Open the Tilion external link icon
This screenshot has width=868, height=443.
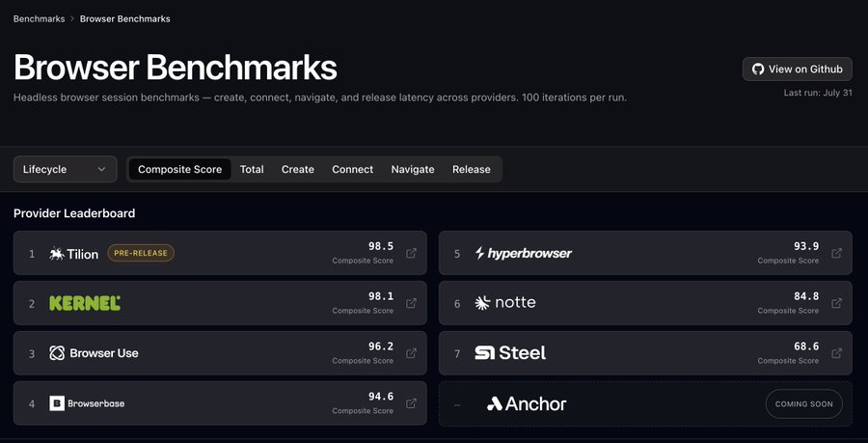411,253
